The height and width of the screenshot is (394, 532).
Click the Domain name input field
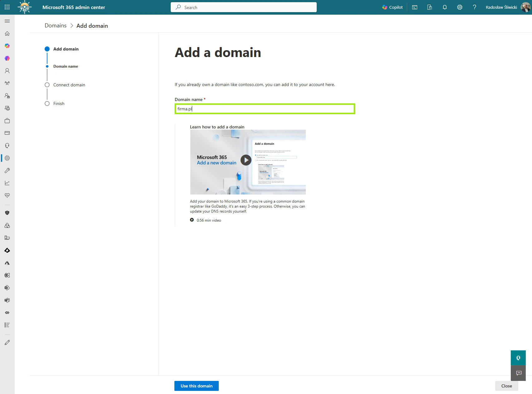[x=265, y=109]
